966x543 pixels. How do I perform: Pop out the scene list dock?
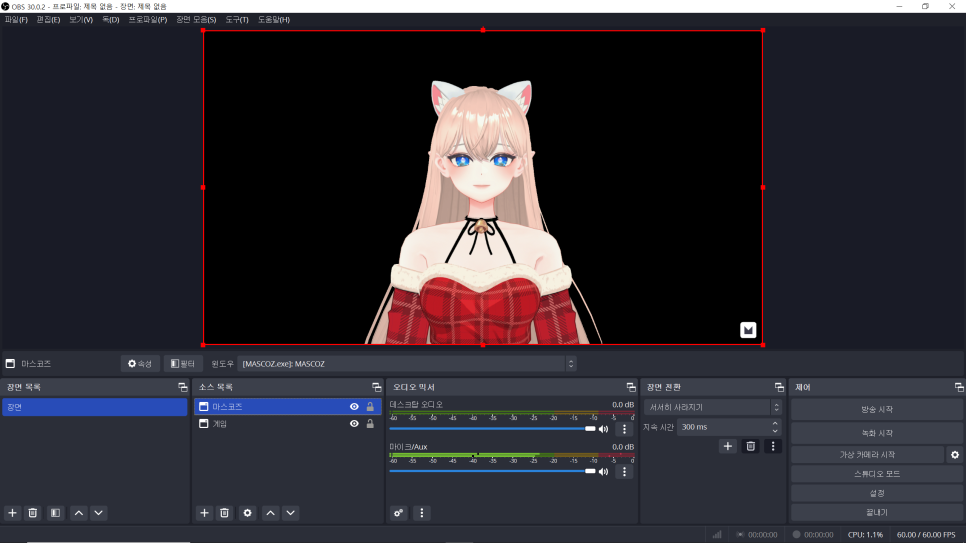click(x=183, y=387)
